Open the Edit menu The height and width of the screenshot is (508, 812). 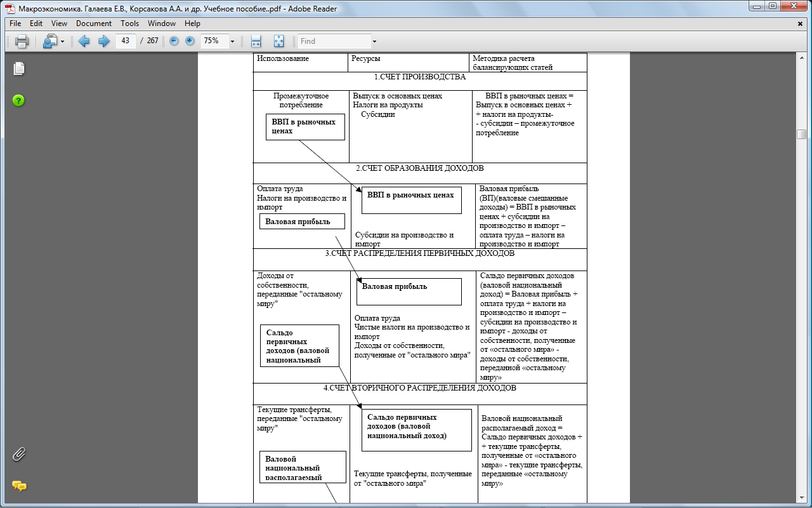coord(36,23)
